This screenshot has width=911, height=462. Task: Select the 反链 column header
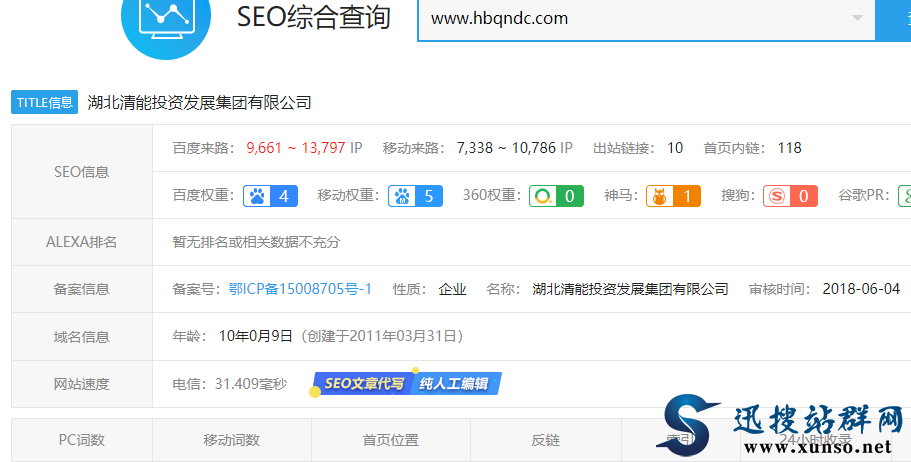(546, 440)
